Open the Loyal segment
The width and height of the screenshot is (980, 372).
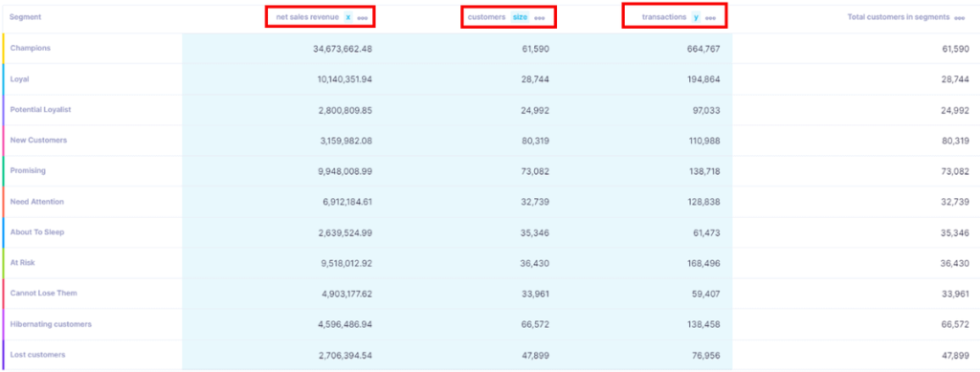pos(19,79)
